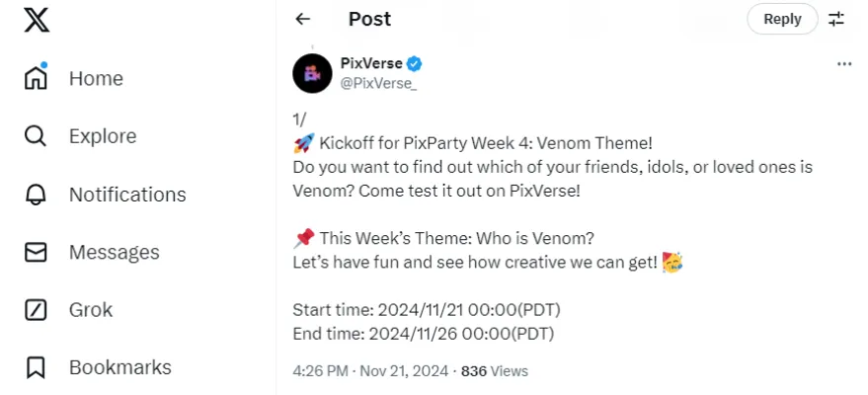Open the three-dot more menu on post
This screenshot has width=868, height=395.
tap(844, 64)
